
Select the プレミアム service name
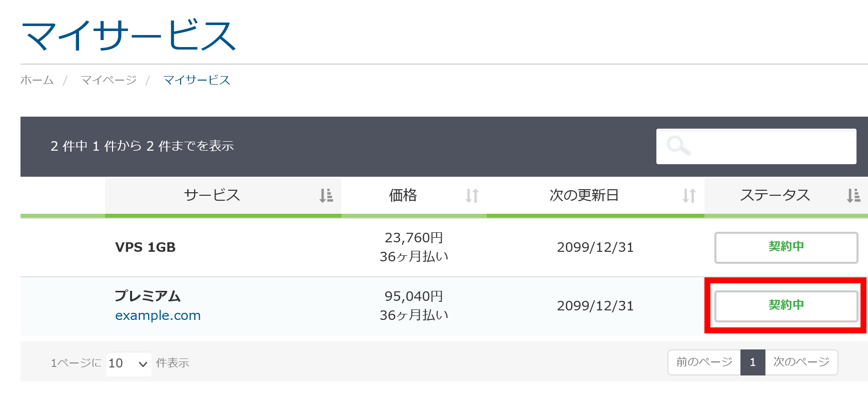pyautogui.click(x=148, y=296)
